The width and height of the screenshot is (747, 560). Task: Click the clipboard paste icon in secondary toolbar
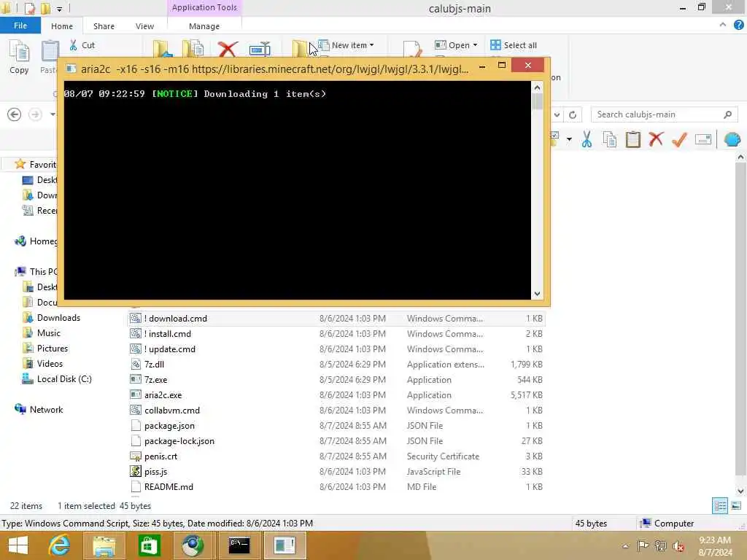632,139
